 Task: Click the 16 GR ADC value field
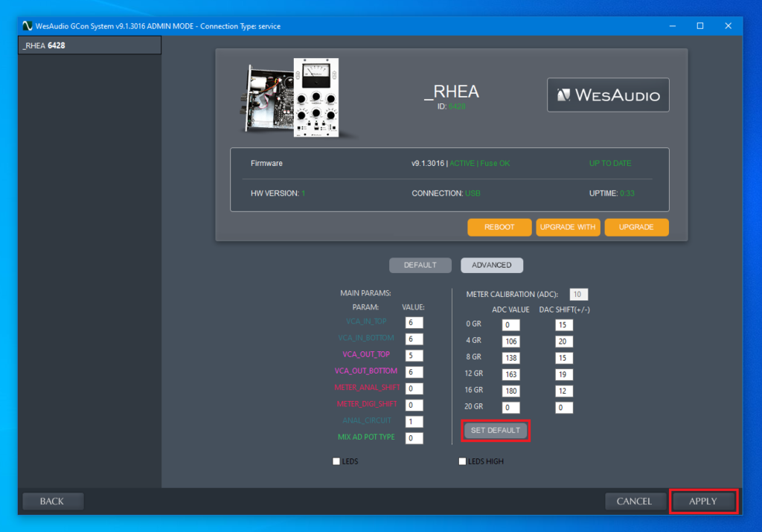(510, 391)
